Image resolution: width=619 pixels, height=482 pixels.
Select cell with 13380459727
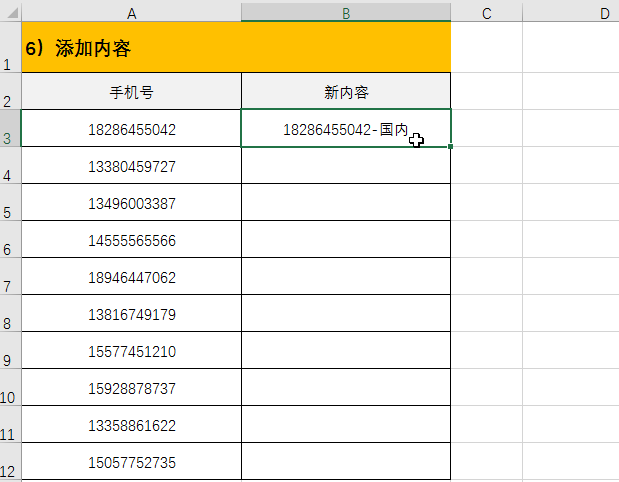click(131, 165)
